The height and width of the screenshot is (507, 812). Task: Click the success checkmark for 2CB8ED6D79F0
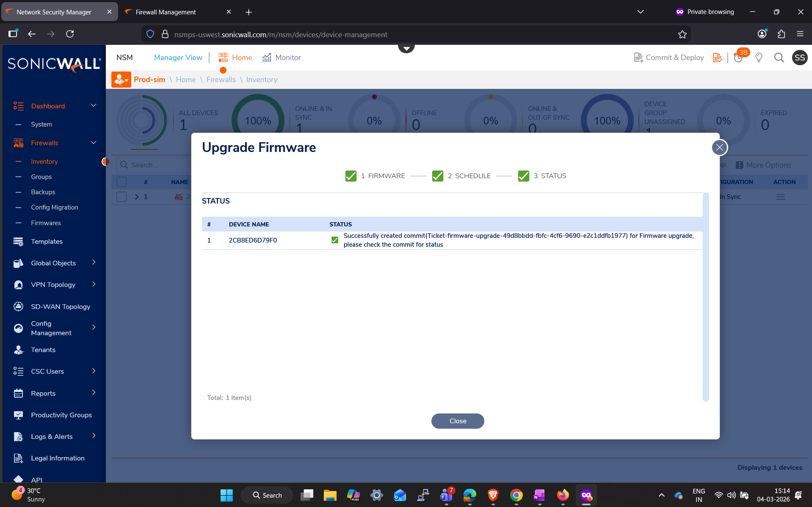(x=334, y=240)
